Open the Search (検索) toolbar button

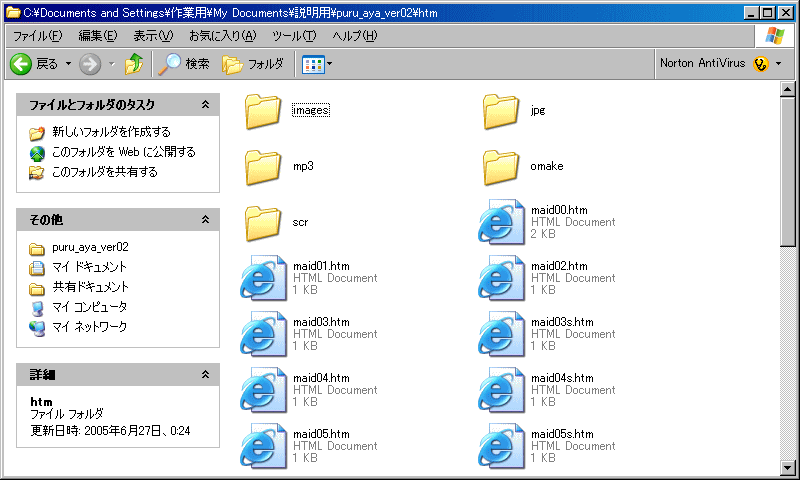coord(184,64)
